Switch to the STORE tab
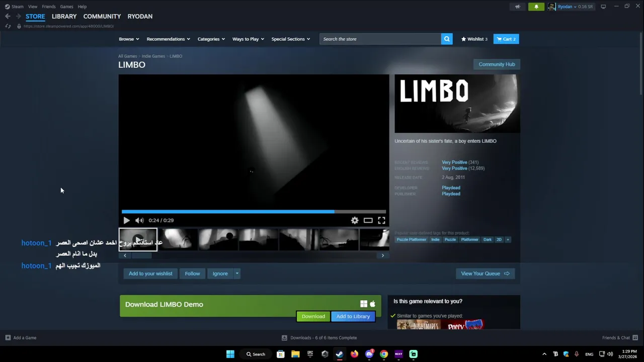The image size is (644, 362). (x=35, y=17)
